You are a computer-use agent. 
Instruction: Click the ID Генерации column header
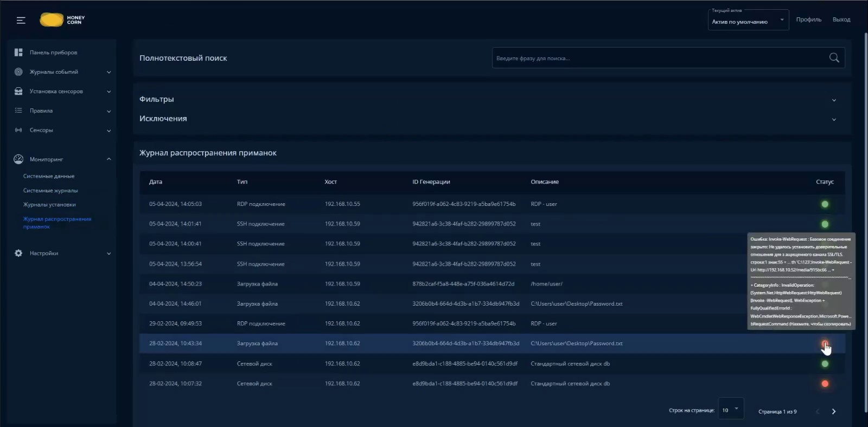tap(431, 182)
